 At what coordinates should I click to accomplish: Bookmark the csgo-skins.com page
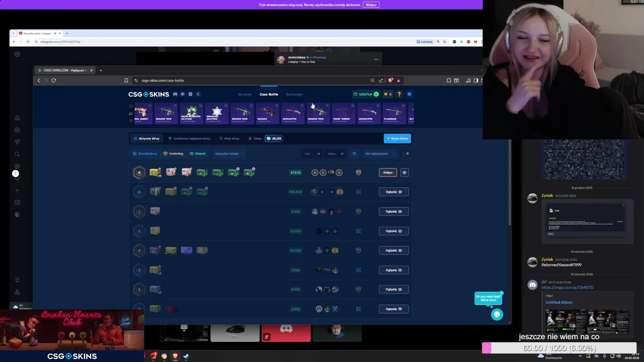point(126,80)
